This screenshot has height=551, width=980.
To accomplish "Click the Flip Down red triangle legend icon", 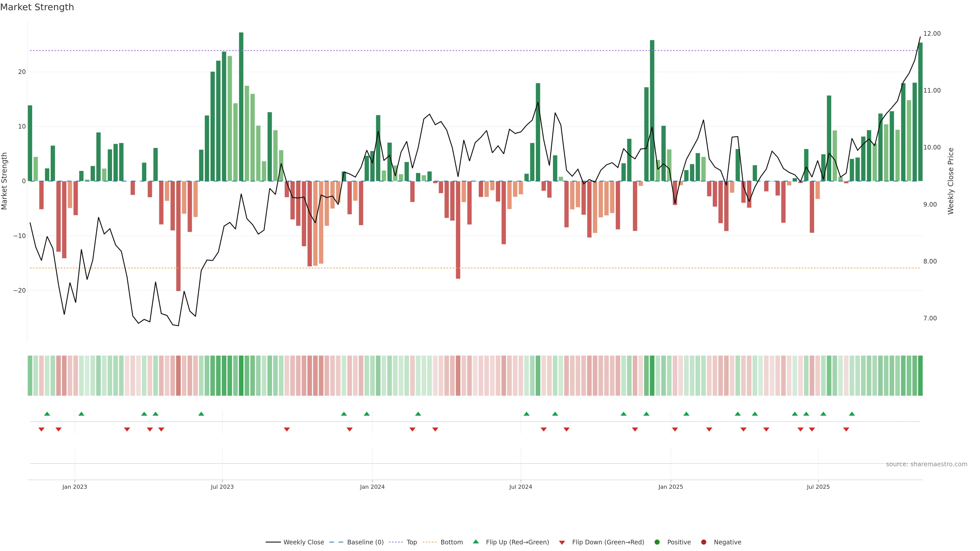I will (562, 543).
